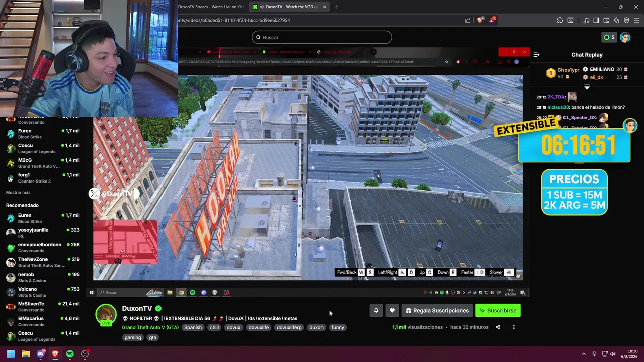This screenshot has width=644, height=362.
Task: Open Grand Theft Auto V category link
Action: [x=150, y=327]
